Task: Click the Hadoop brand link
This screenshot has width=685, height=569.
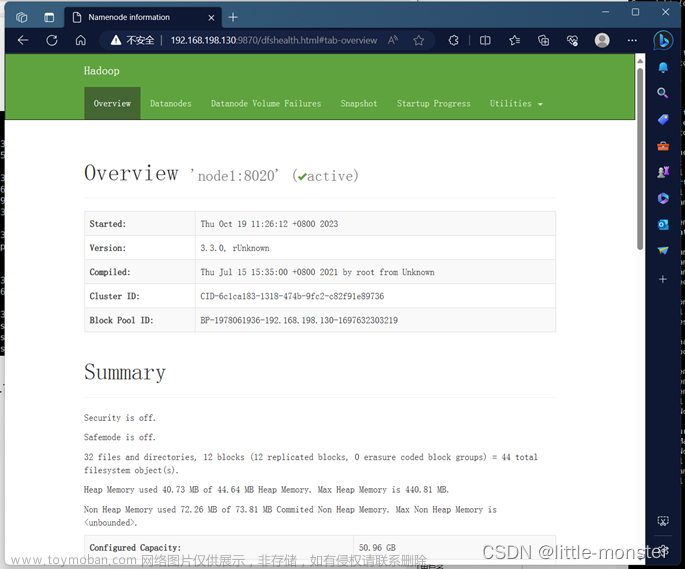Action: pos(101,71)
